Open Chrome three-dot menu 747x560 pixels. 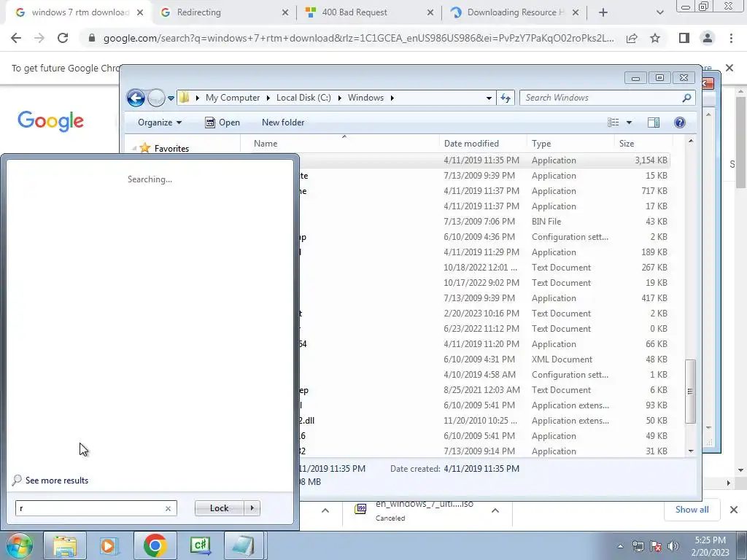point(731,38)
